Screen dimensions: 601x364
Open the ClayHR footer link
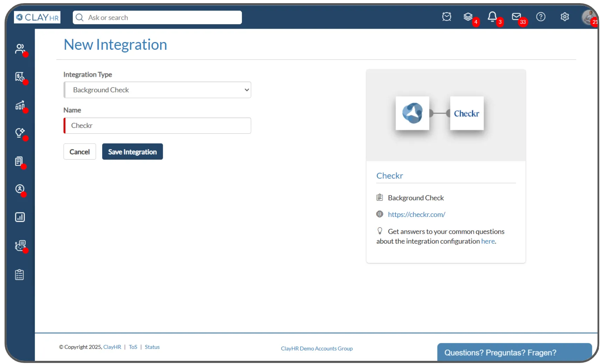112,347
